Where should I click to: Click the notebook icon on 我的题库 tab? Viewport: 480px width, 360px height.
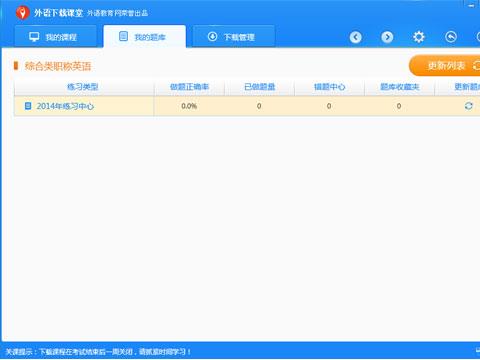pyautogui.click(x=123, y=36)
